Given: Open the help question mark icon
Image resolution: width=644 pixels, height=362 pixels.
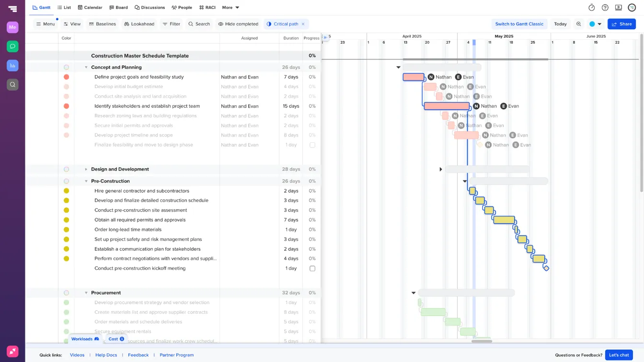Looking at the screenshot, I should (x=605, y=7).
